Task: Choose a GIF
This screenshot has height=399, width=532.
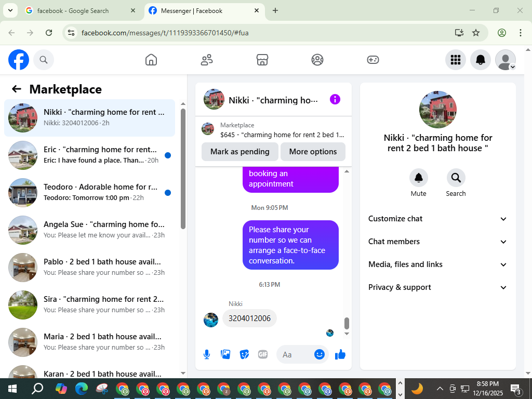Action: point(262,354)
